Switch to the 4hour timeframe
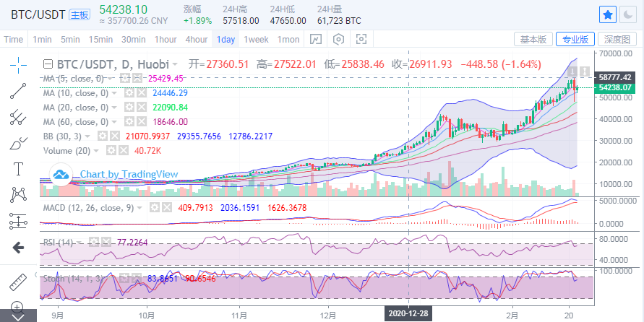The width and height of the screenshot is (644, 322). pos(197,39)
